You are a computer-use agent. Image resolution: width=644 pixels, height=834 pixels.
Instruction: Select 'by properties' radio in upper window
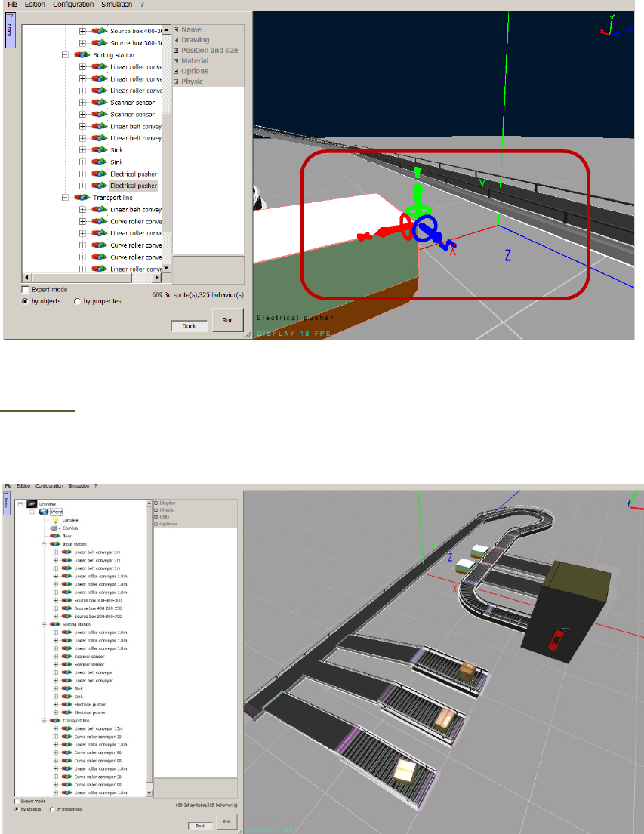pyautogui.click(x=77, y=302)
